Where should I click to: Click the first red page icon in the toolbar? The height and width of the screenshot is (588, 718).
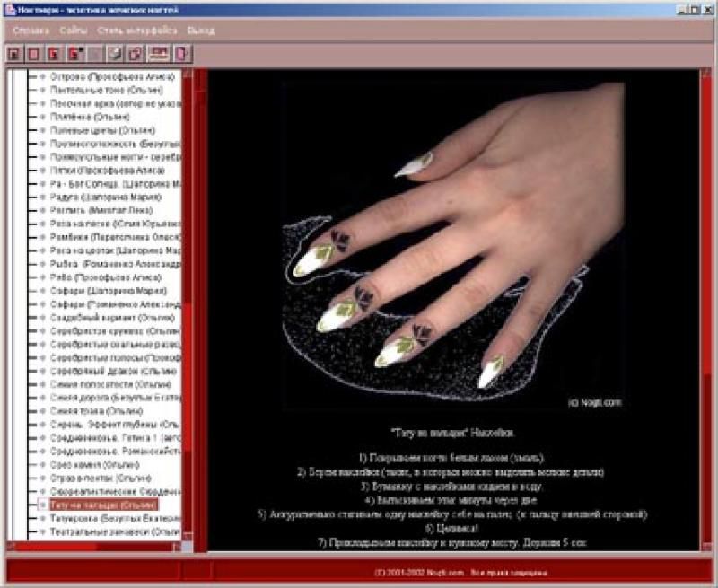[x=14, y=53]
